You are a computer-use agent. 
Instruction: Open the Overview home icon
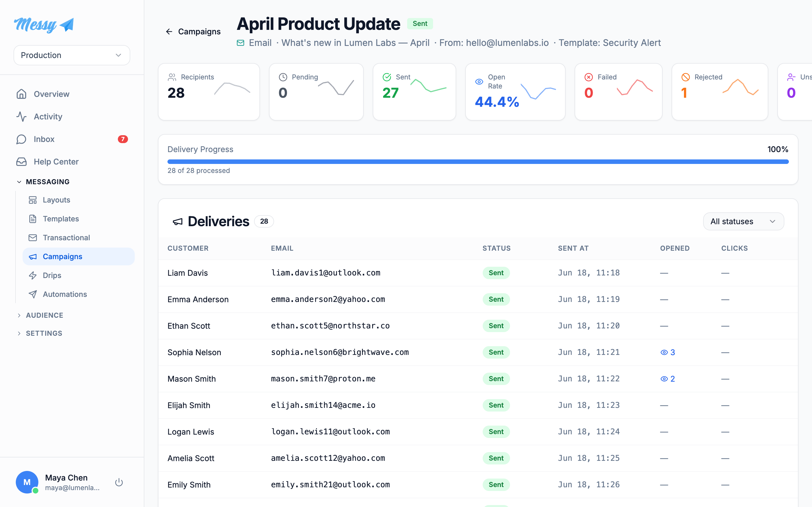click(21, 94)
